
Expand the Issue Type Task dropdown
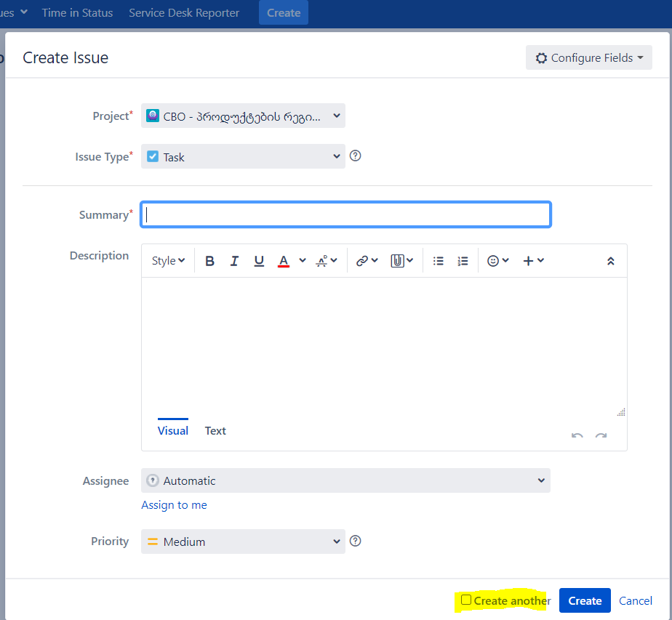[x=243, y=156]
